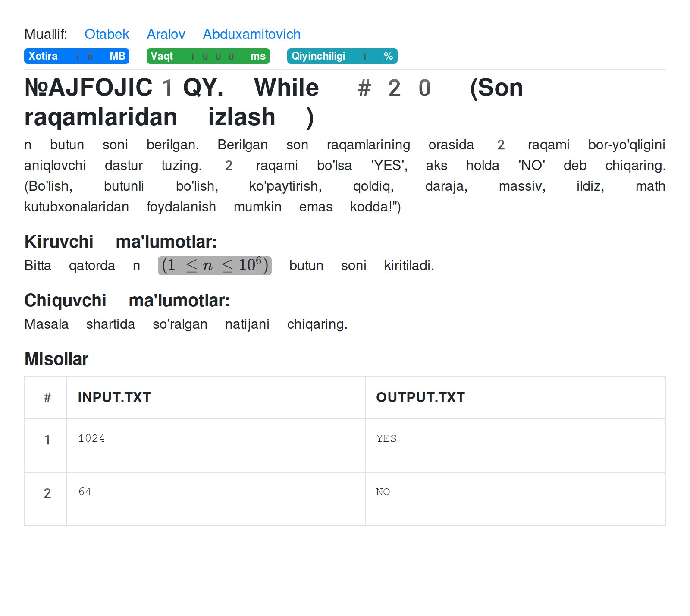Click the highlighted n range formula
This screenshot has width=690, height=616.
(214, 265)
